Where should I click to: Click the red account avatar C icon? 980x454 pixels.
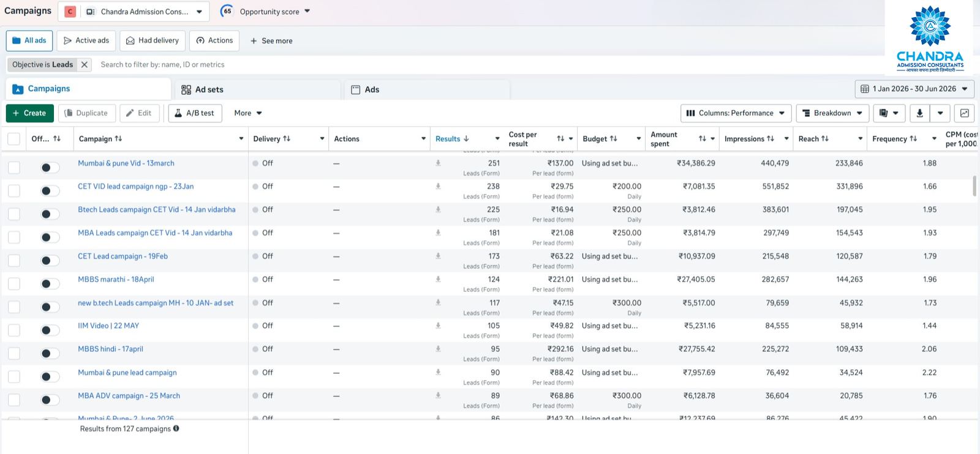(70, 12)
